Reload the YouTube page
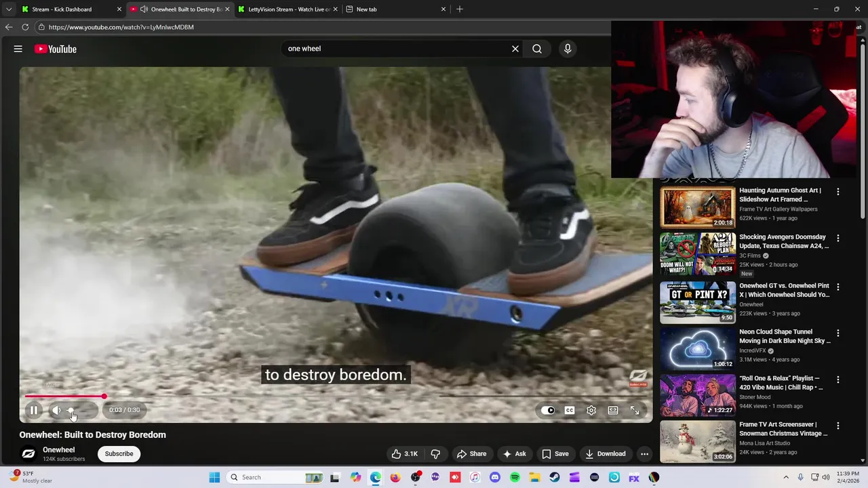This screenshot has height=488, width=868. (25, 27)
